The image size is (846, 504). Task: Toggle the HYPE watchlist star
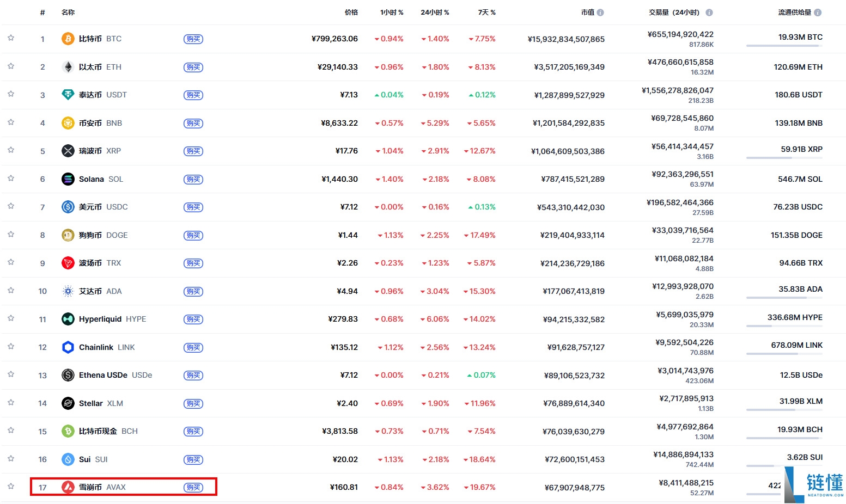(11, 318)
